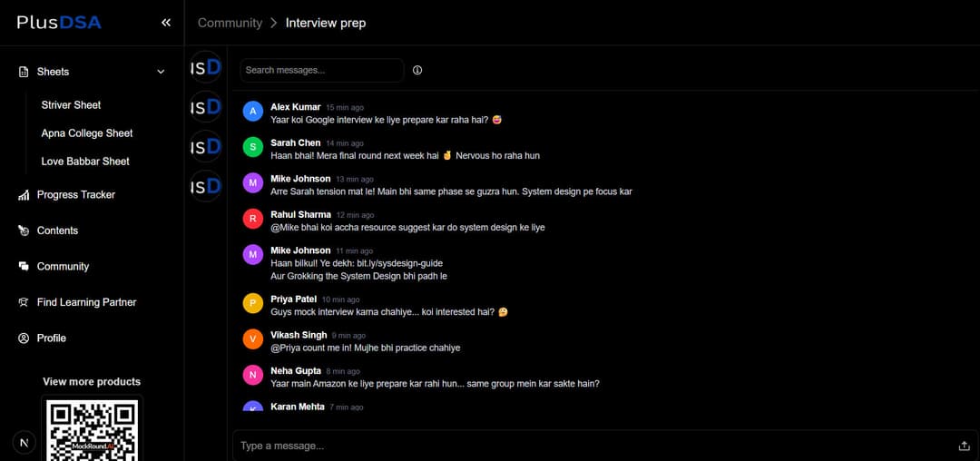This screenshot has height=461, width=980.
Task: Click the Type a message field
Action: coord(593,446)
